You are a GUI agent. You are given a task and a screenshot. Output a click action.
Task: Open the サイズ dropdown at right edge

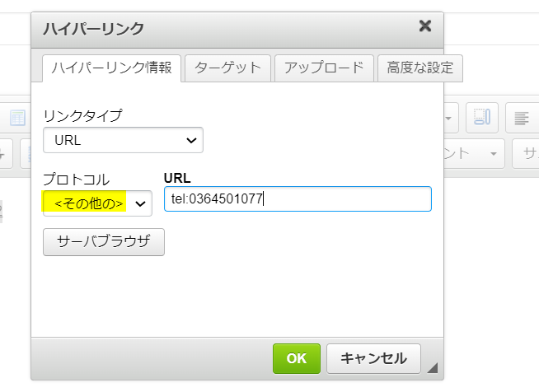click(525, 153)
